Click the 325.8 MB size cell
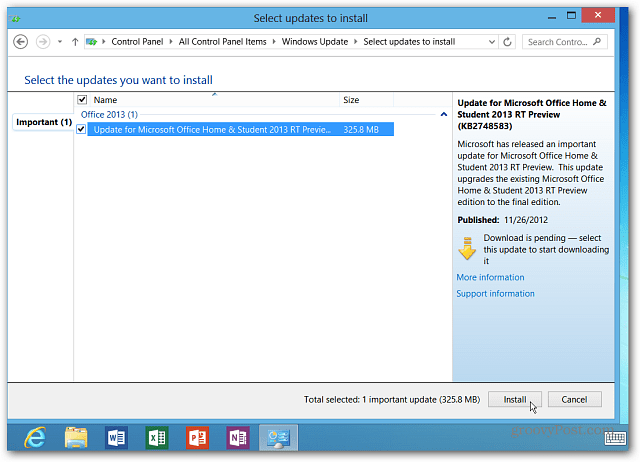The height and width of the screenshot is (462, 640). pos(361,129)
